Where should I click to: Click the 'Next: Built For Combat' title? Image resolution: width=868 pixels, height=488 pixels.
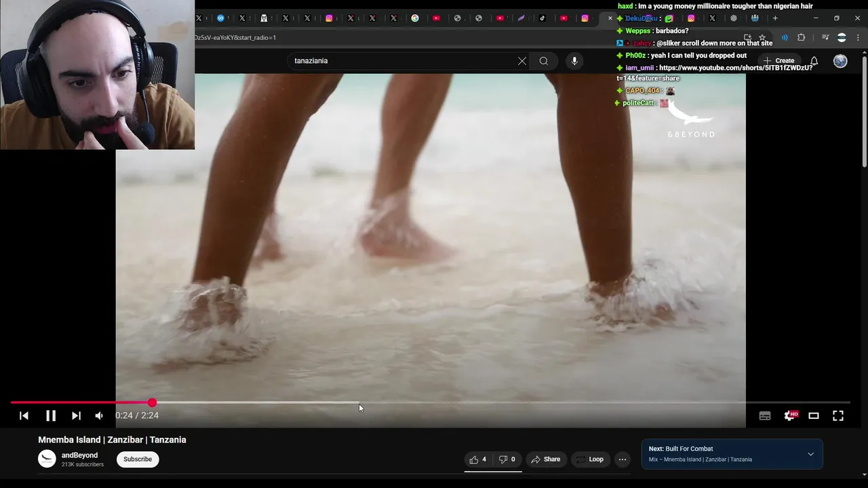coord(680,449)
